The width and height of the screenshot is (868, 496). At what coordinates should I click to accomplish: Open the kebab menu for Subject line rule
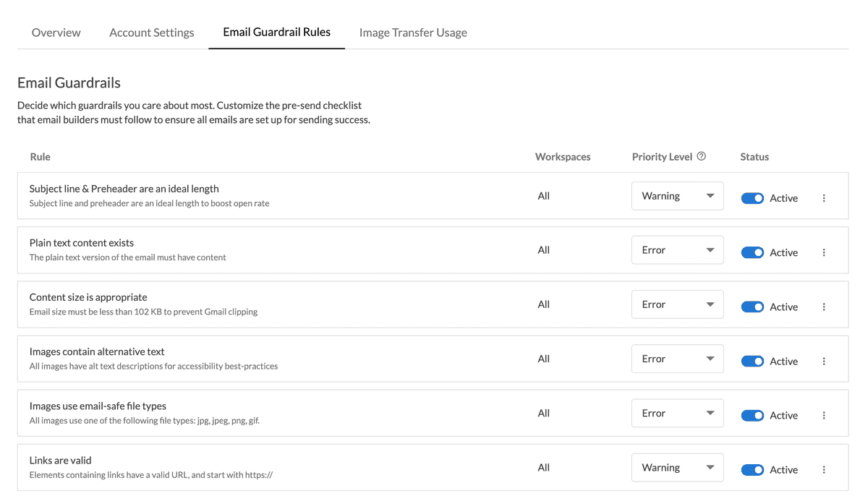(824, 196)
